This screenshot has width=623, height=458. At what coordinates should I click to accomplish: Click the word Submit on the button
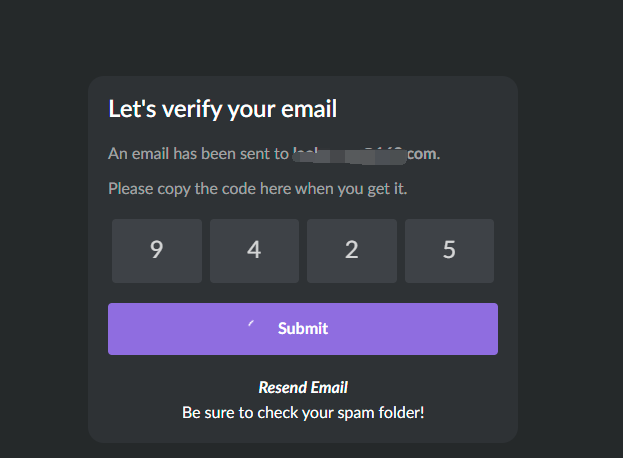coord(303,328)
